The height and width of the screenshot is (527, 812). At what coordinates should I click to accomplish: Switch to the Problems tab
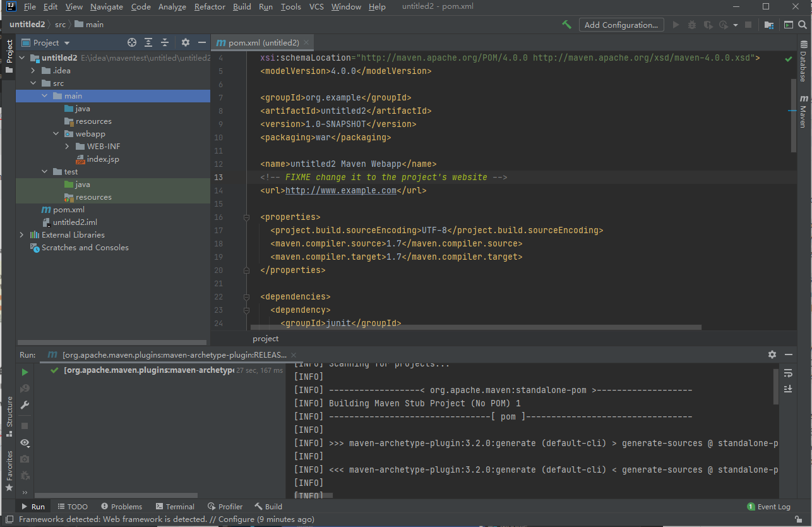point(121,506)
